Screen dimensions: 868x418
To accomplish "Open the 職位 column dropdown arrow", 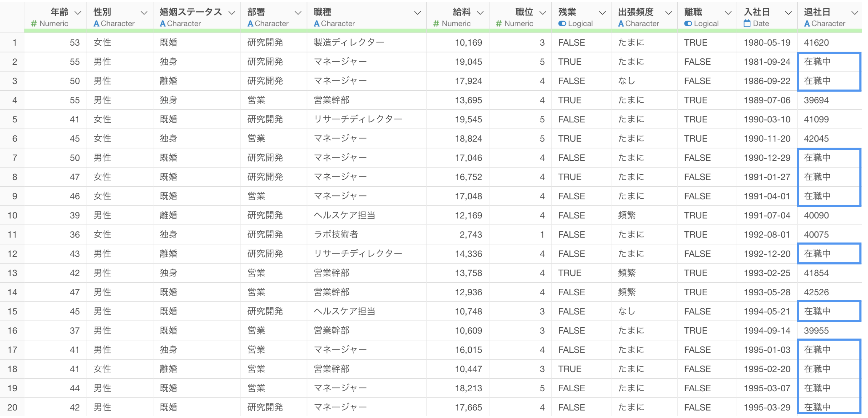I will (542, 13).
